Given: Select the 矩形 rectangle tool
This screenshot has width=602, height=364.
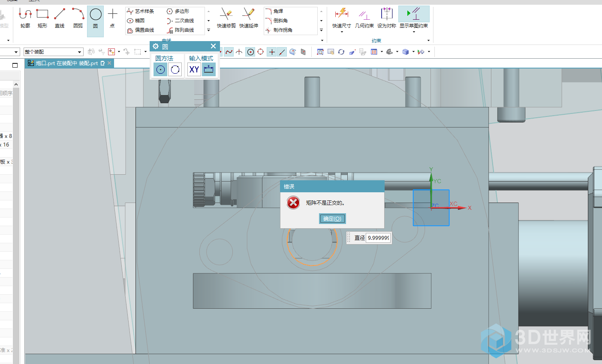Looking at the screenshot, I should pos(42,18).
